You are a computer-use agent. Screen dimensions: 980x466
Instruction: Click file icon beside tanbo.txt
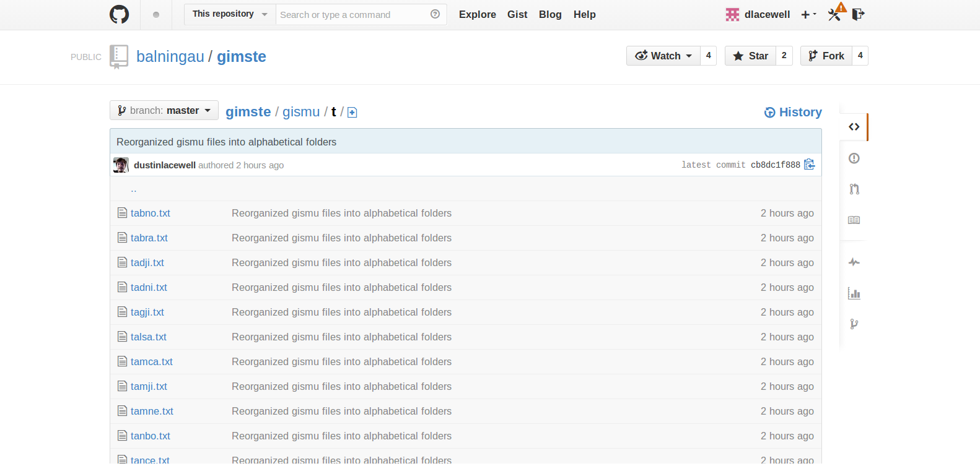(x=122, y=436)
